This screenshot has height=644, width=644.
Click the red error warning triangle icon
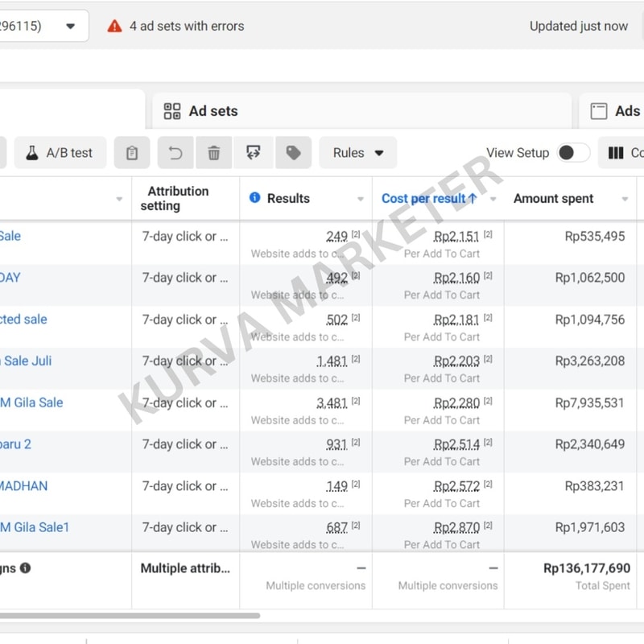click(x=114, y=27)
